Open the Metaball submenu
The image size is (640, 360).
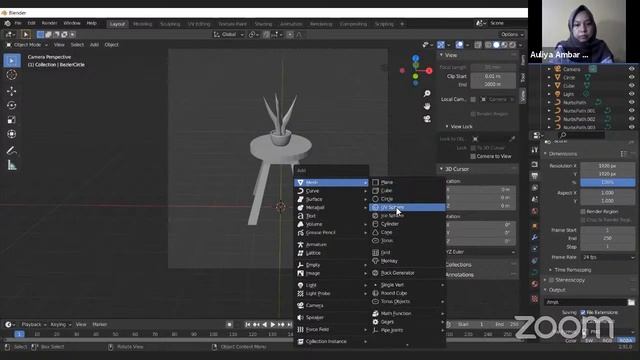(331, 207)
